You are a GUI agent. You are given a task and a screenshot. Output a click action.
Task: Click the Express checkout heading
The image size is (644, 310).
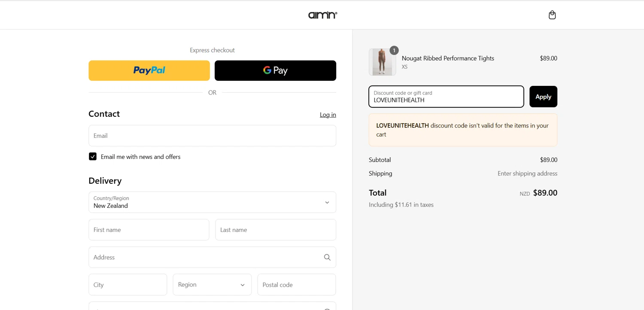(212, 50)
